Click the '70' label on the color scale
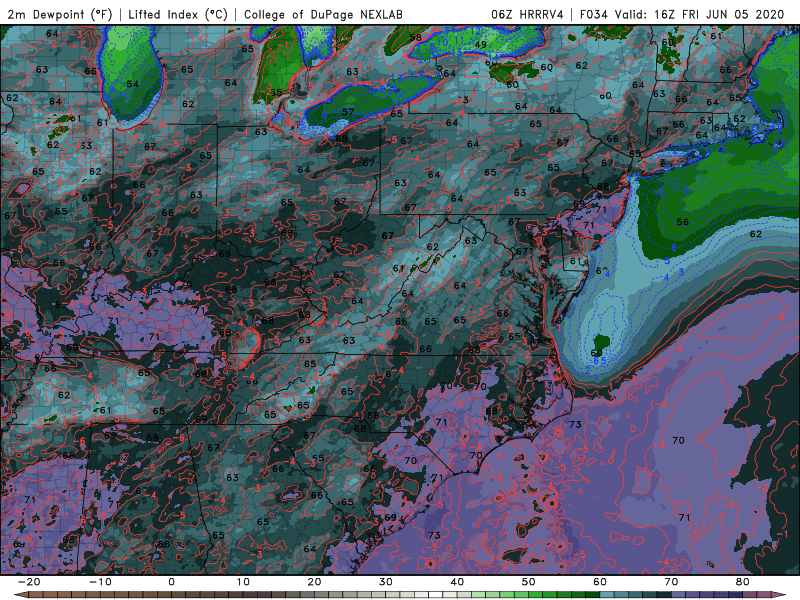 point(671,582)
